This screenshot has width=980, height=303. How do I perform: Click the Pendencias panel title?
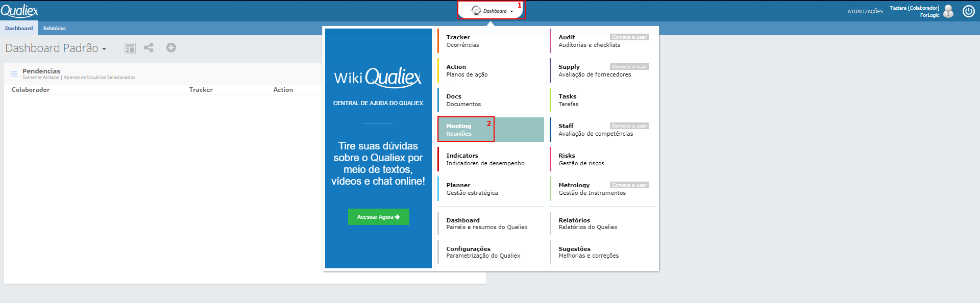pos(41,71)
